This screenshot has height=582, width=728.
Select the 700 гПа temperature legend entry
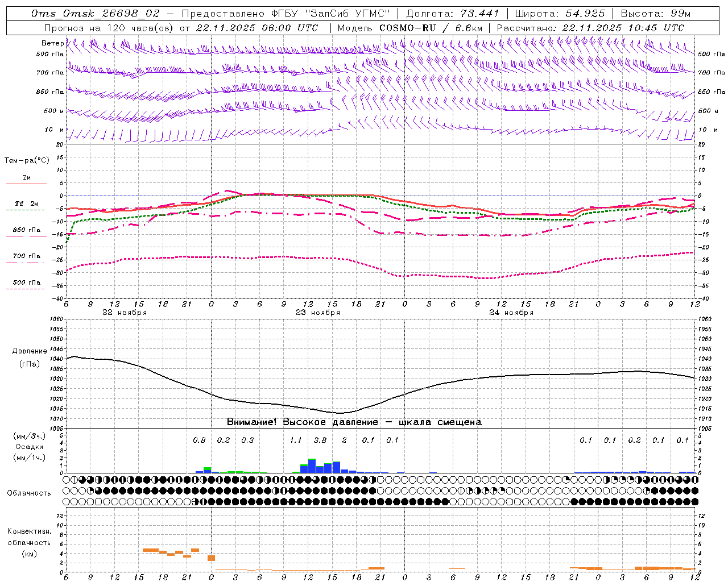click(x=27, y=256)
